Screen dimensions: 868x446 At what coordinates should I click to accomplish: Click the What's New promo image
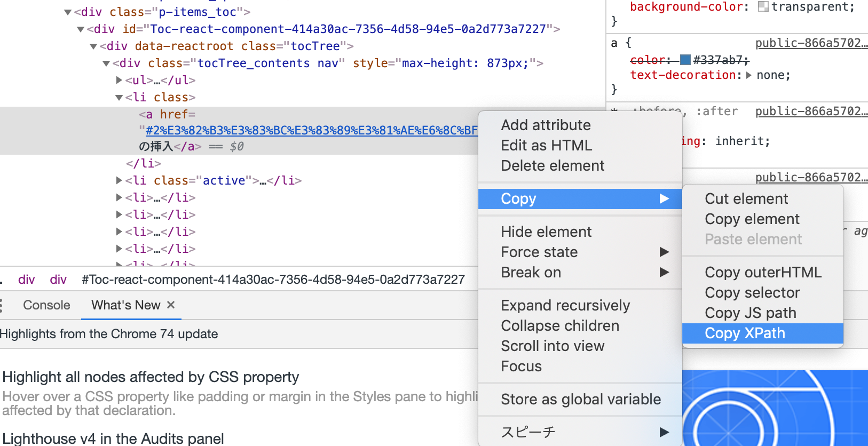[x=775, y=408]
